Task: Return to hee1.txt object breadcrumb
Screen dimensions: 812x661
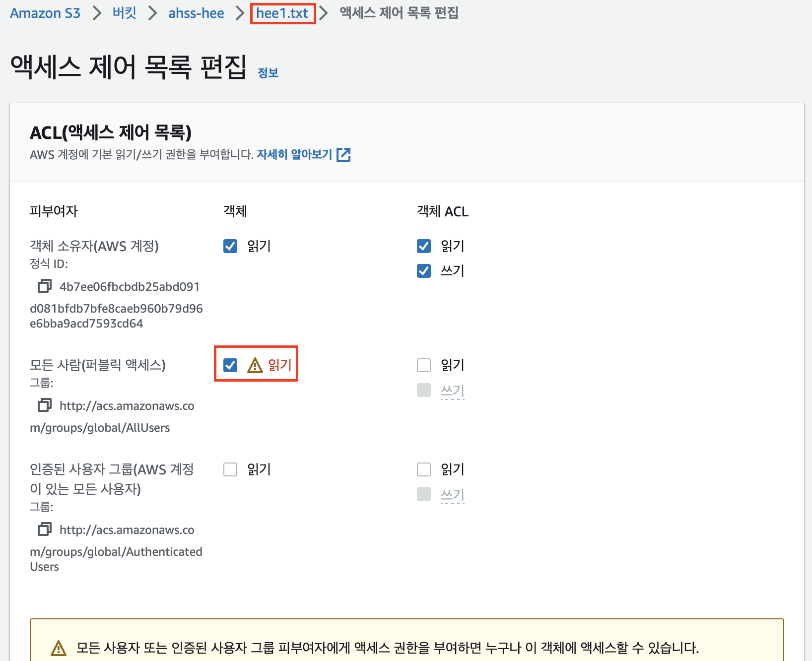Action: pyautogui.click(x=282, y=13)
